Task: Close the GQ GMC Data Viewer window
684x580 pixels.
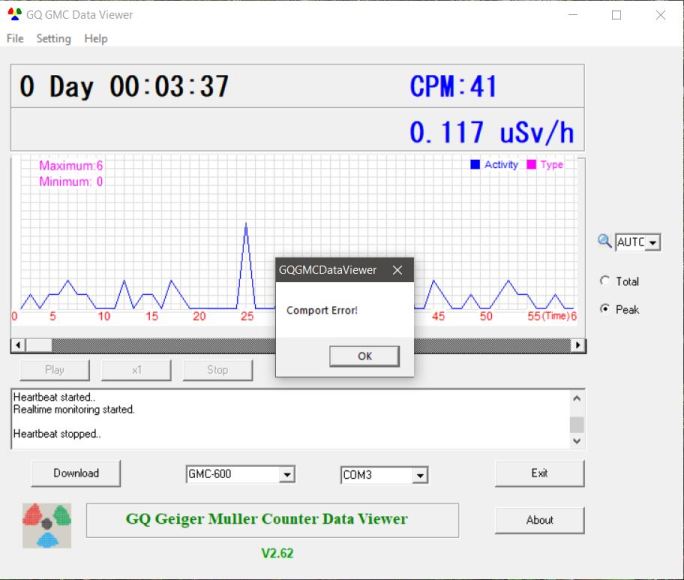Action: 660,15
